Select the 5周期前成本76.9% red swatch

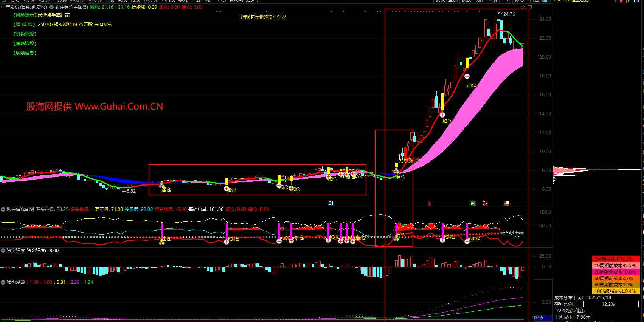click(616, 259)
